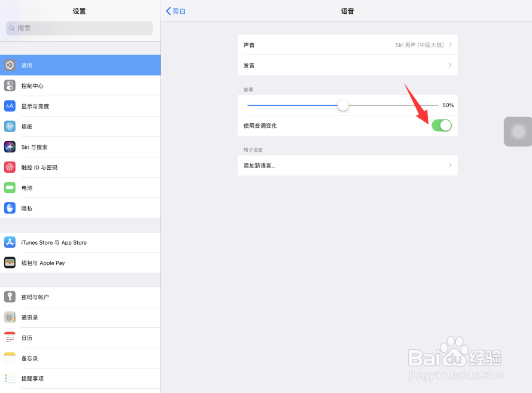Open iTunes Store 与 App Store settings
Viewport: 532px width, 393px height.
coord(80,242)
